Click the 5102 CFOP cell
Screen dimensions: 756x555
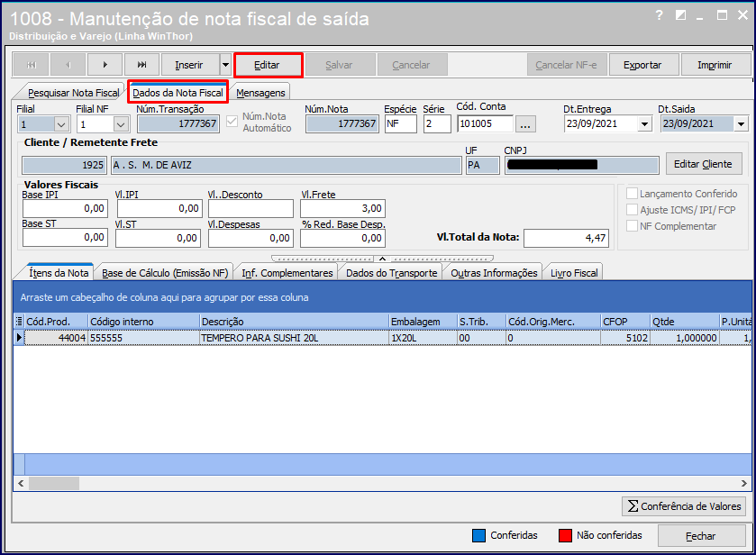(625, 338)
